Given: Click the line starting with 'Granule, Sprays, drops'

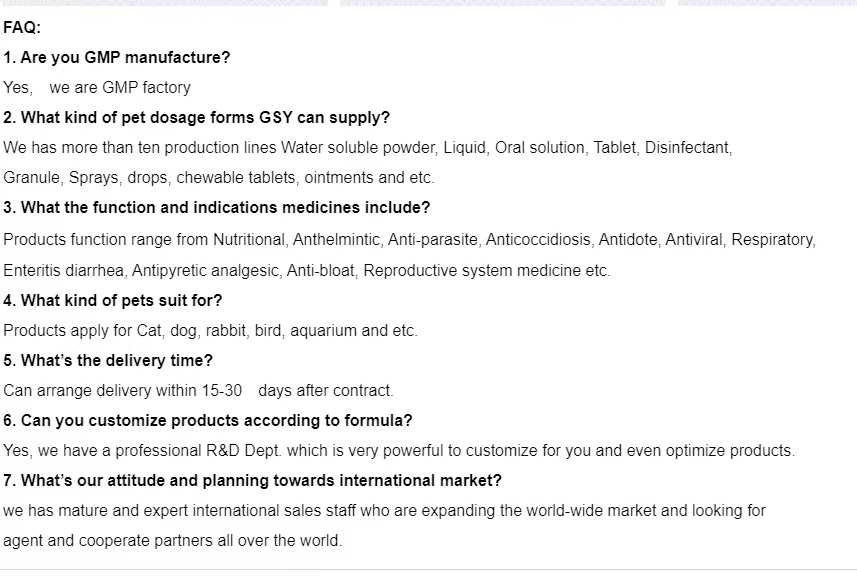Looking at the screenshot, I should [219, 178].
